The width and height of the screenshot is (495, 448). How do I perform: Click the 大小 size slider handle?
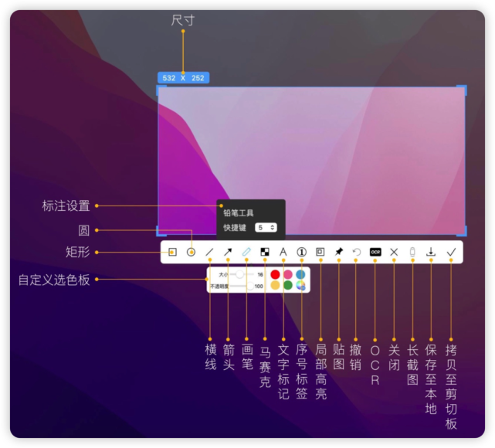(x=239, y=274)
